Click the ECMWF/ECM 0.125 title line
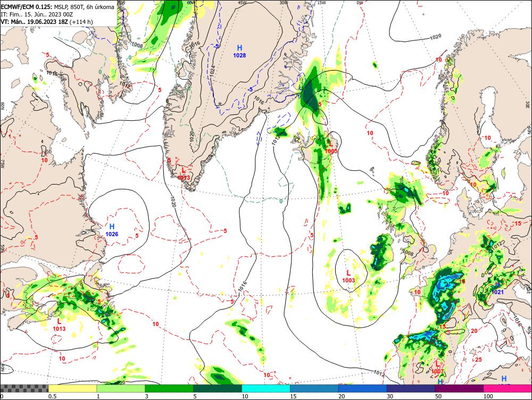 click(x=57, y=7)
